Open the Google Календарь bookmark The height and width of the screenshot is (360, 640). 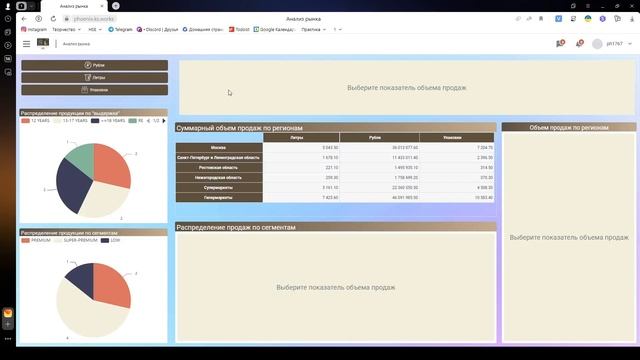point(274,29)
